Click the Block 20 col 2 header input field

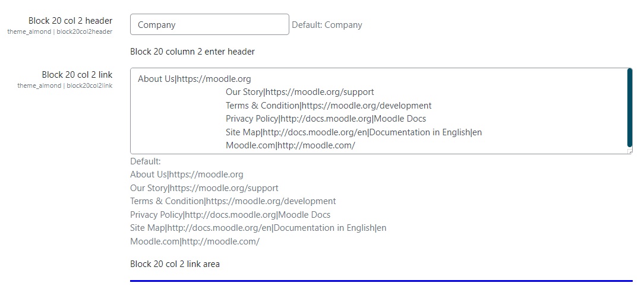click(210, 24)
